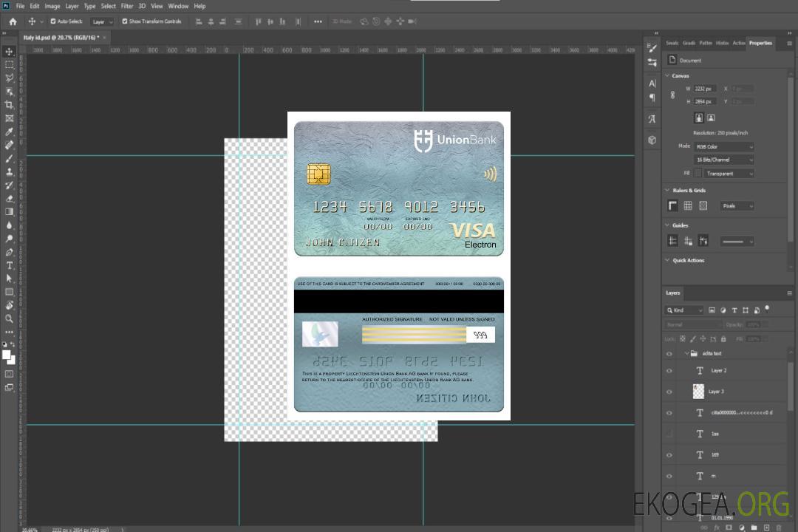Open the Properties panel menu button
Screen dimensions: 798x532
click(x=789, y=44)
